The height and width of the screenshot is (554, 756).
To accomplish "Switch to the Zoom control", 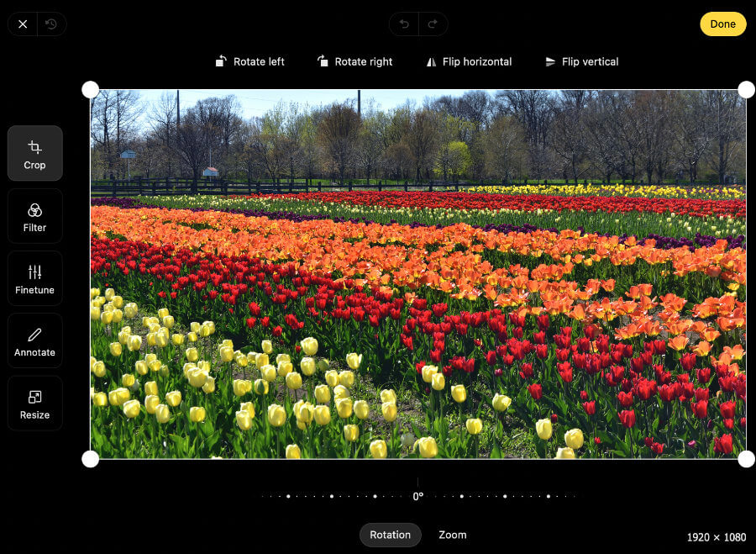I will pyautogui.click(x=452, y=535).
